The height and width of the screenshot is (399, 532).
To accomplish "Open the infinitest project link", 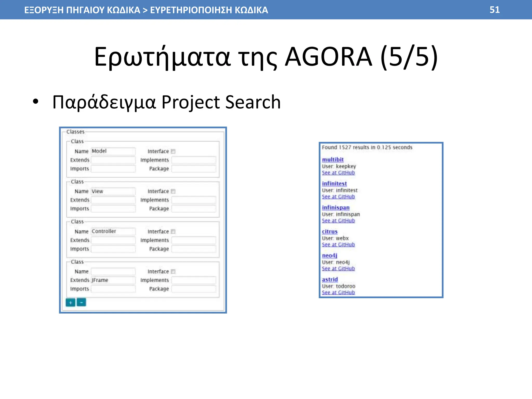I will tap(334, 183).
